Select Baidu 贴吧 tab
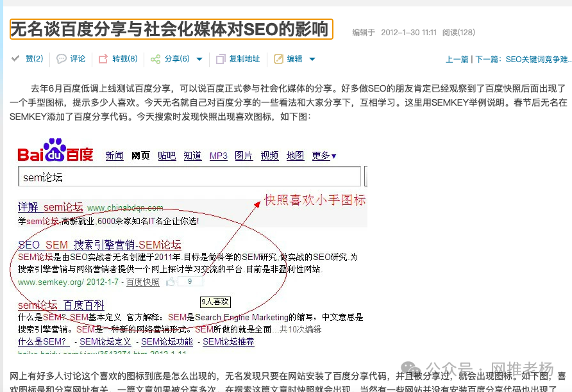 (167, 156)
